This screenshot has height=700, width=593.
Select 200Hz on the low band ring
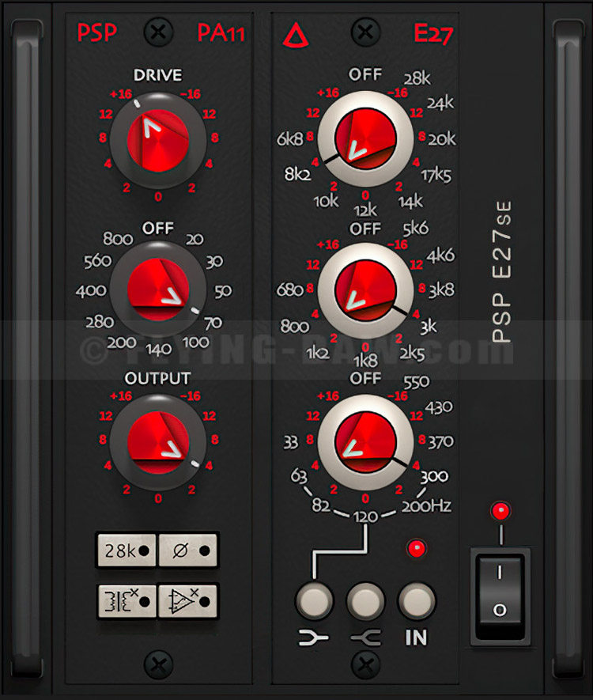point(426,506)
